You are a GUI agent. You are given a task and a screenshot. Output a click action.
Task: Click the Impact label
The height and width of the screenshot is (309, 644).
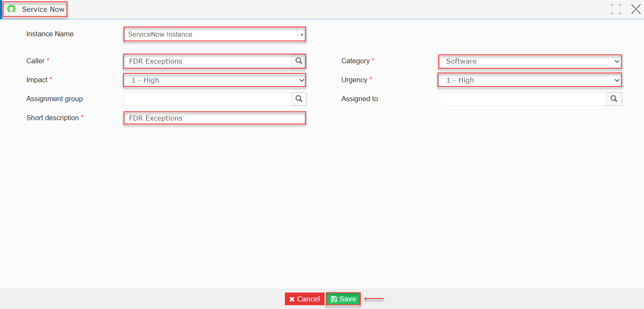coord(37,80)
